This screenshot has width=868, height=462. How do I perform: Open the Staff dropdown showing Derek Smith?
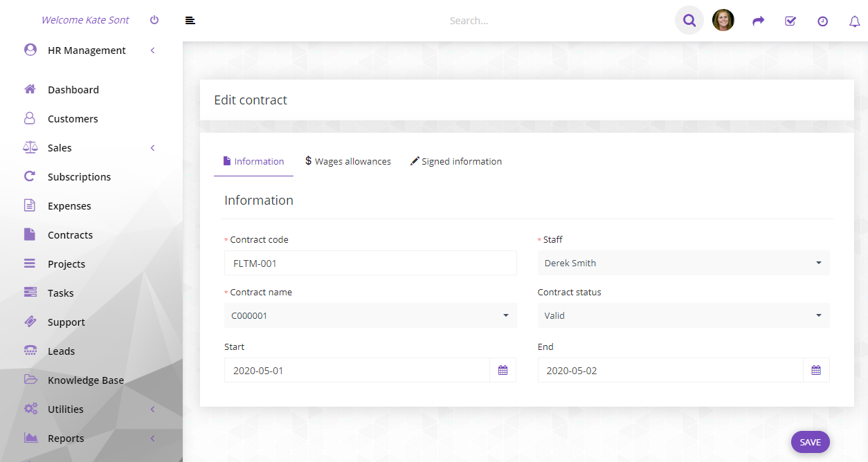pyautogui.click(x=684, y=263)
